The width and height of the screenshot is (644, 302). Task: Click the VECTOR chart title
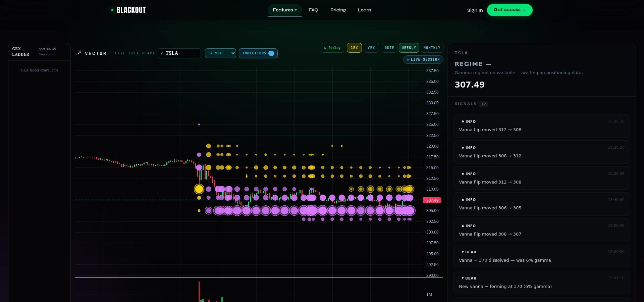click(x=96, y=53)
